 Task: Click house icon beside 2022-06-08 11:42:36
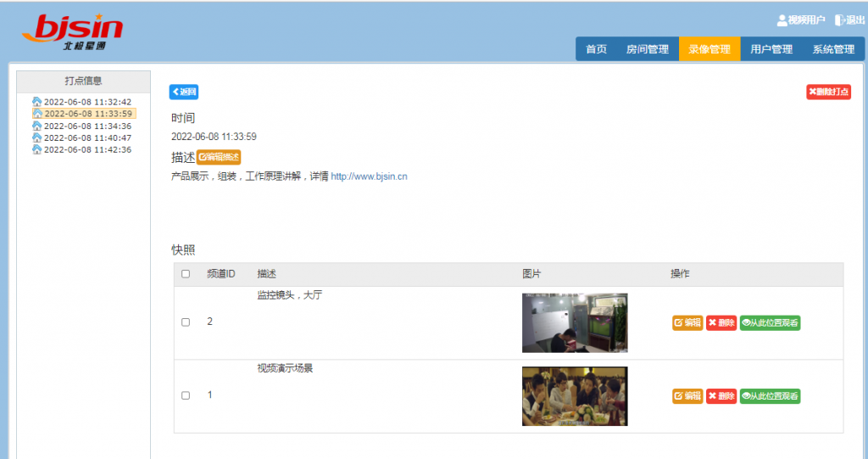tap(37, 149)
